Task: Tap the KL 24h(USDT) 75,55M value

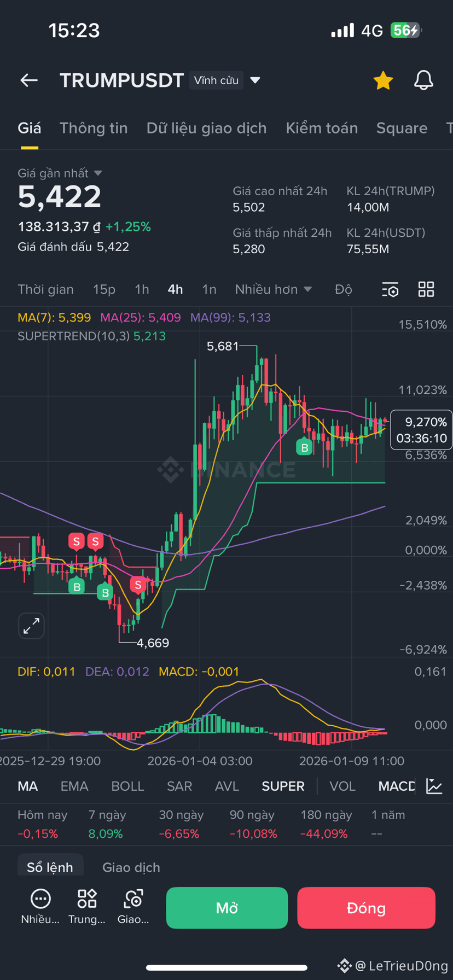Action: point(368,249)
